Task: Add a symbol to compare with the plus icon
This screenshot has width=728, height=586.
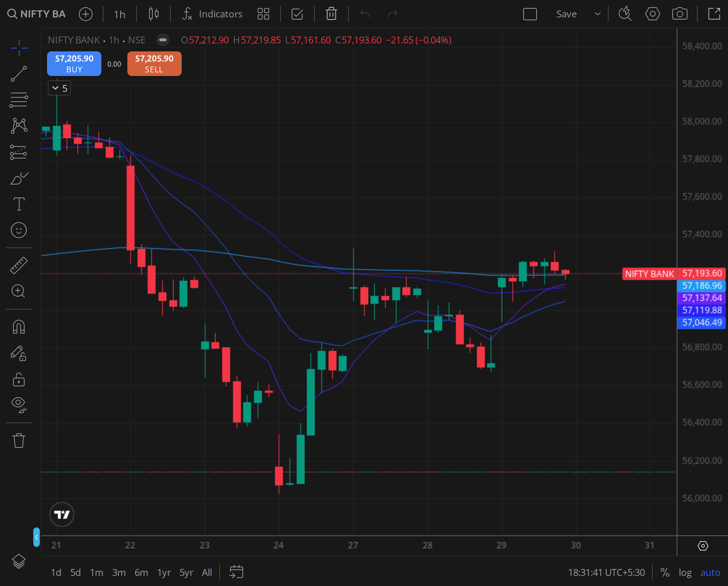Action: pos(86,14)
